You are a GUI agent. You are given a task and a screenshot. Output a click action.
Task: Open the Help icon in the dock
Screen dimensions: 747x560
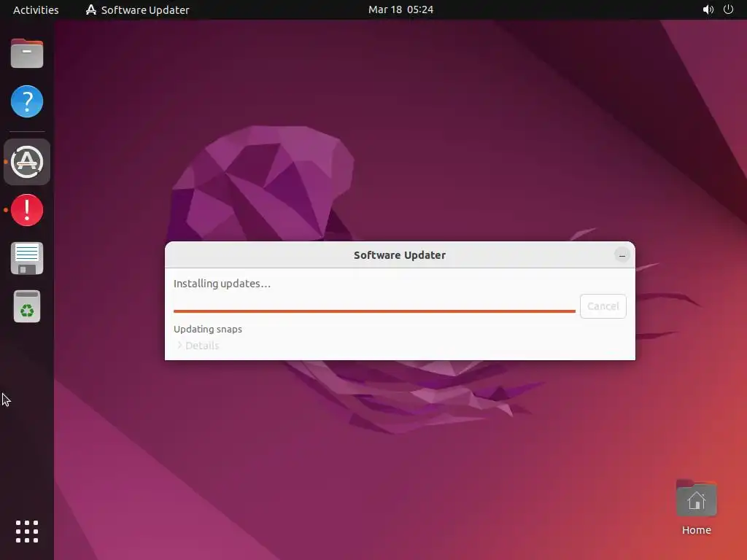coord(27,101)
